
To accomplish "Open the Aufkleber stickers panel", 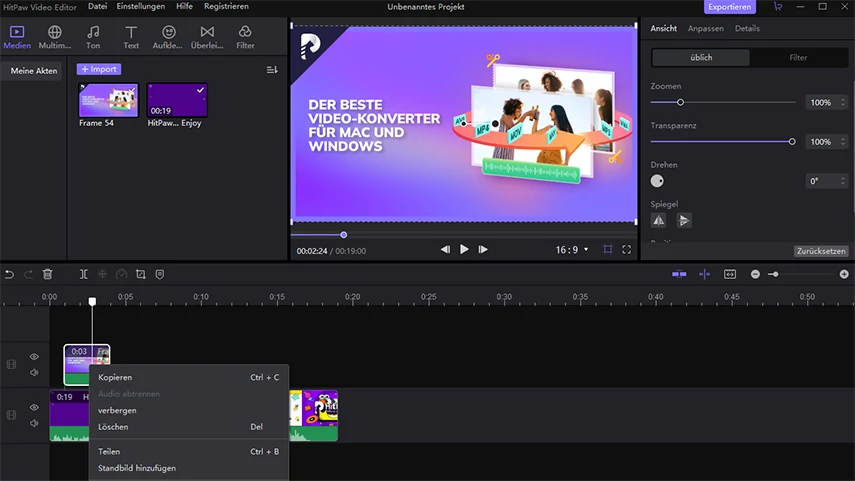I will 168,37.
